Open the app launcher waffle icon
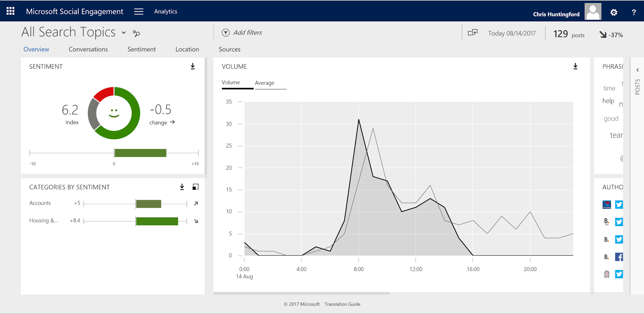 (x=10, y=11)
